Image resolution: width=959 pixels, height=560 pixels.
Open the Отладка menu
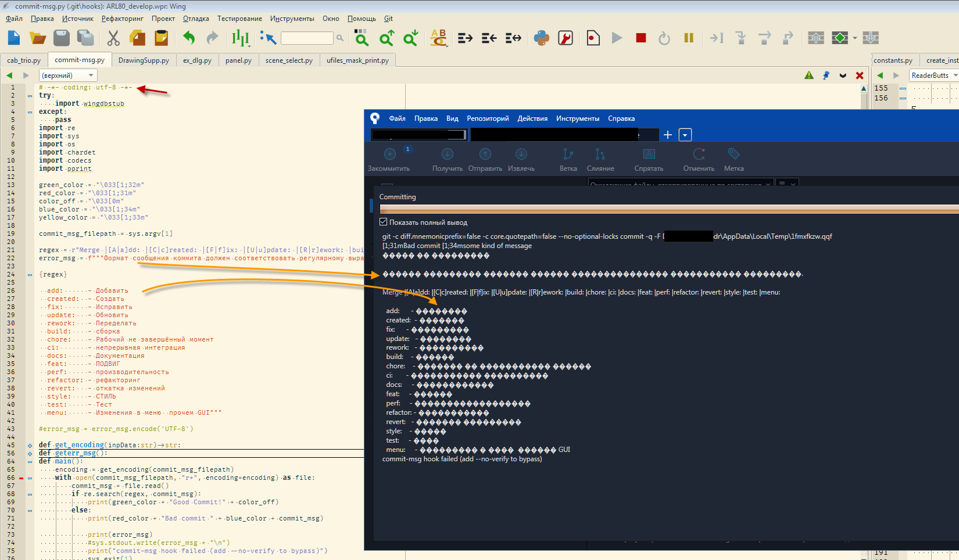coord(196,18)
